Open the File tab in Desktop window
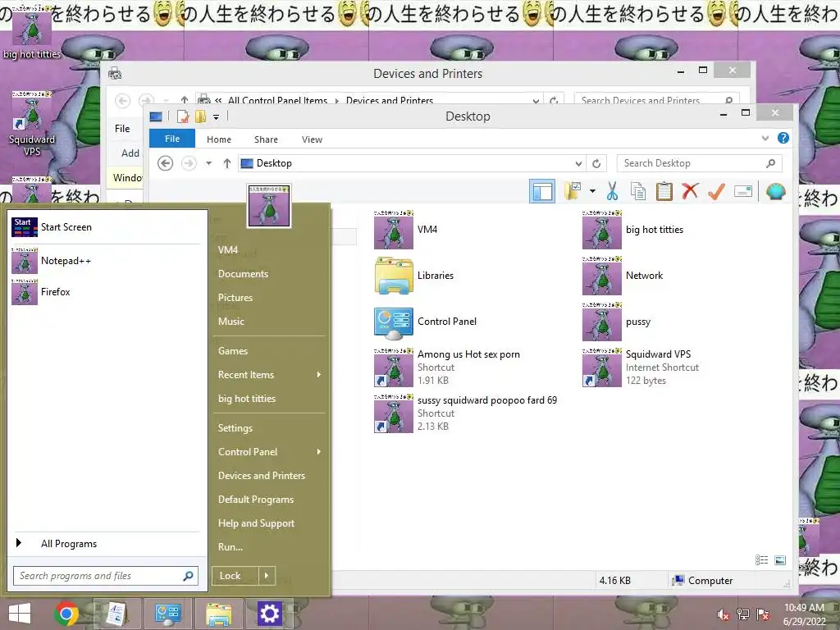Viewport: 840px width, 630px height. point(172,139)
